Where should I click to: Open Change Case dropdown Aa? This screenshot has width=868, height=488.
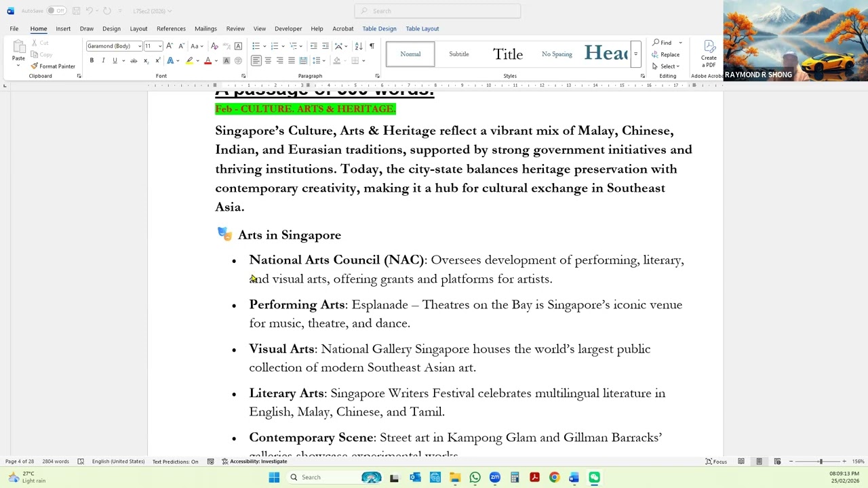[197, 46]
